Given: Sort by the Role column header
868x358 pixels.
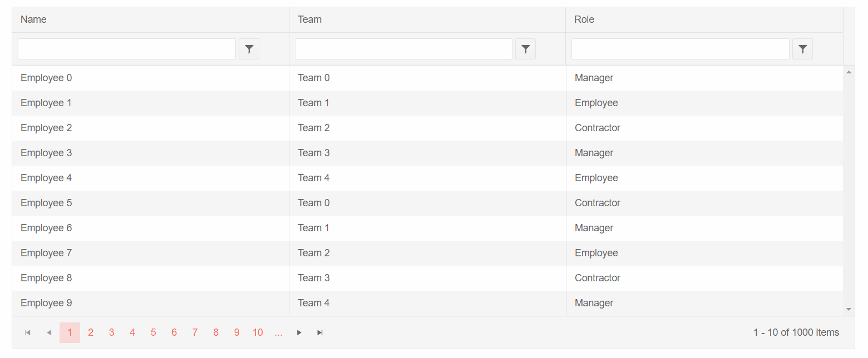Looking at the screenshot, I should [704, 19].
